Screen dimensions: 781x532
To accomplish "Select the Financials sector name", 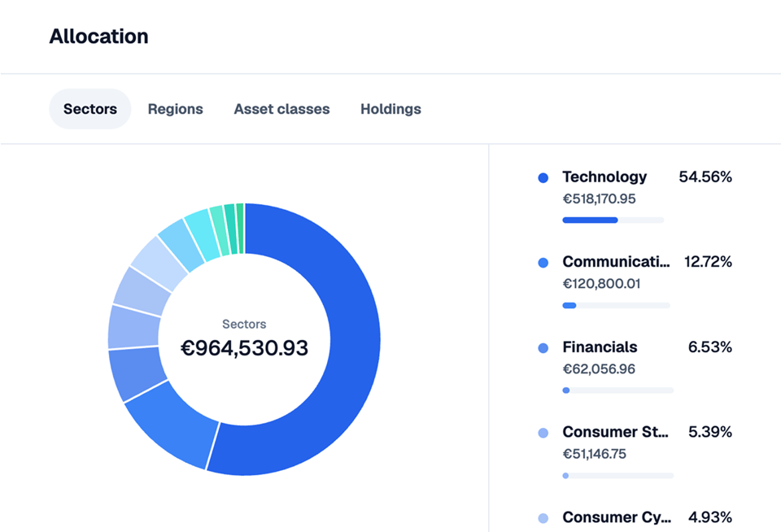I will point(600,347).
